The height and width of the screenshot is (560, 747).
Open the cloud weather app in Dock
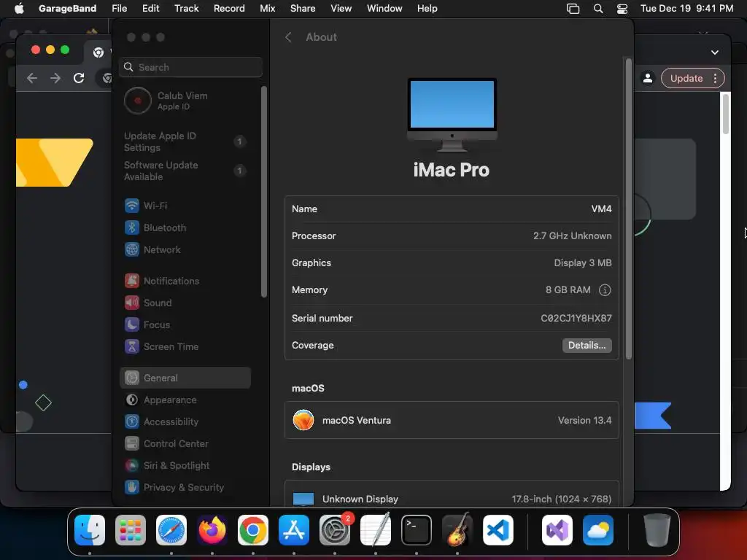click(x=598, y=530)
